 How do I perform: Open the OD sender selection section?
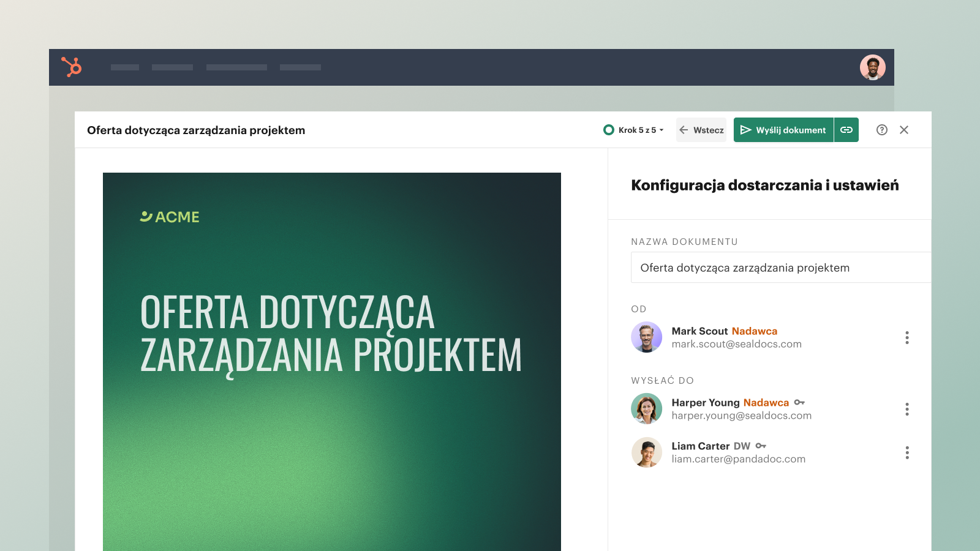[639, 309]
